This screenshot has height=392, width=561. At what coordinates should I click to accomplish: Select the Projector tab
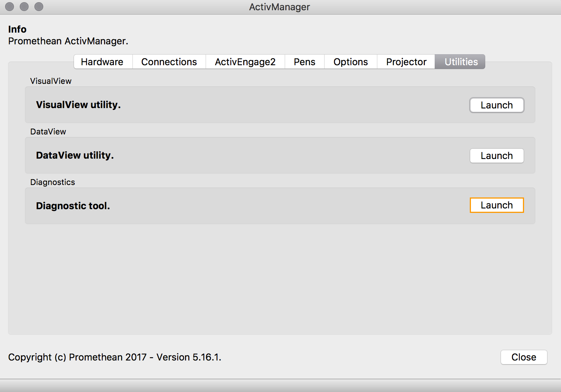pos(406,62)
